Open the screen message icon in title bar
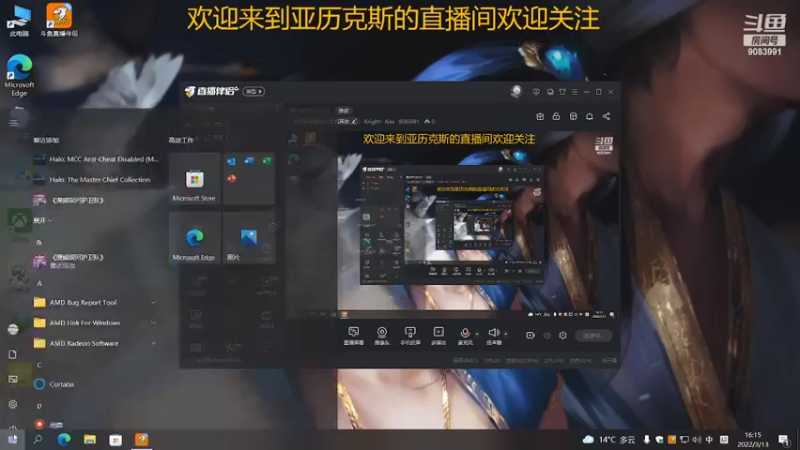The width and height of the screenshot is (800, 450). 536,92
